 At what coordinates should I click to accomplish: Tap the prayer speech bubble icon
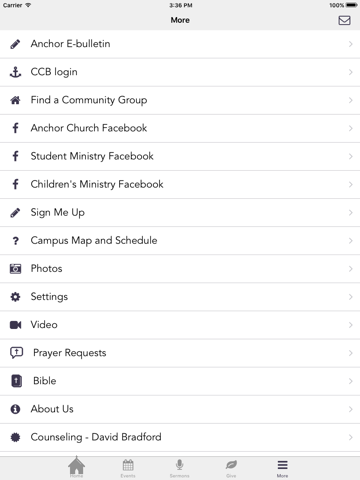point(17,353)
